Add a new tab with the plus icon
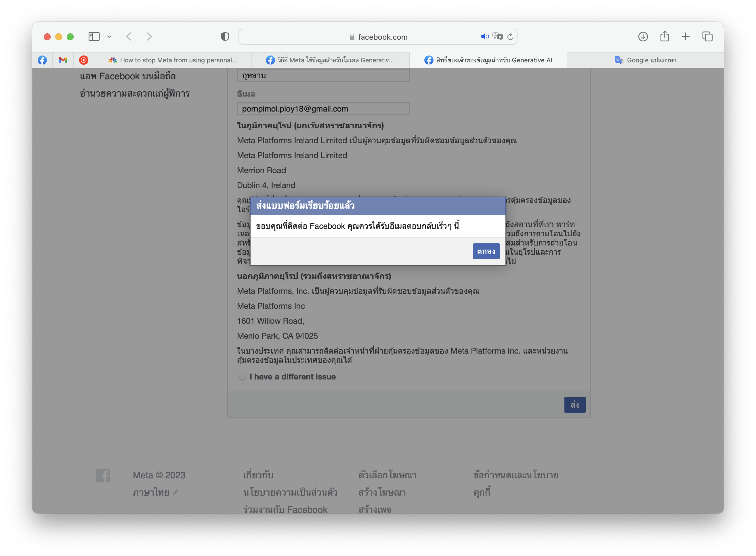 point(686,36)
